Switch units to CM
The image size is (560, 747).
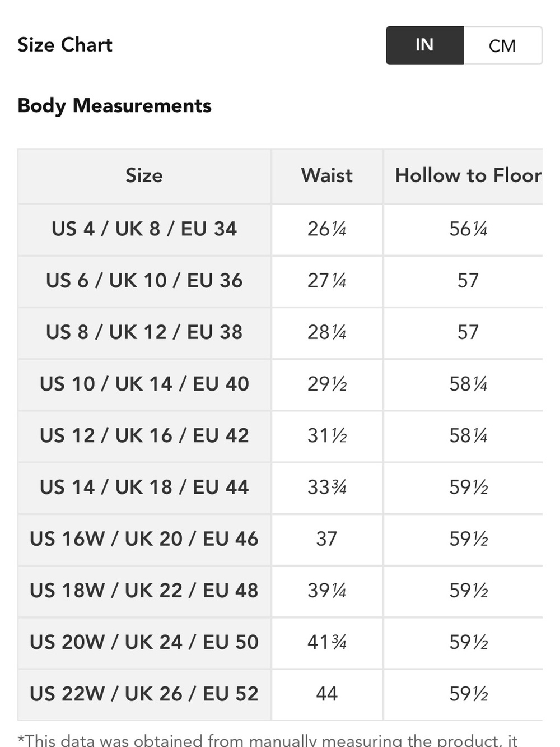[502, 45]
